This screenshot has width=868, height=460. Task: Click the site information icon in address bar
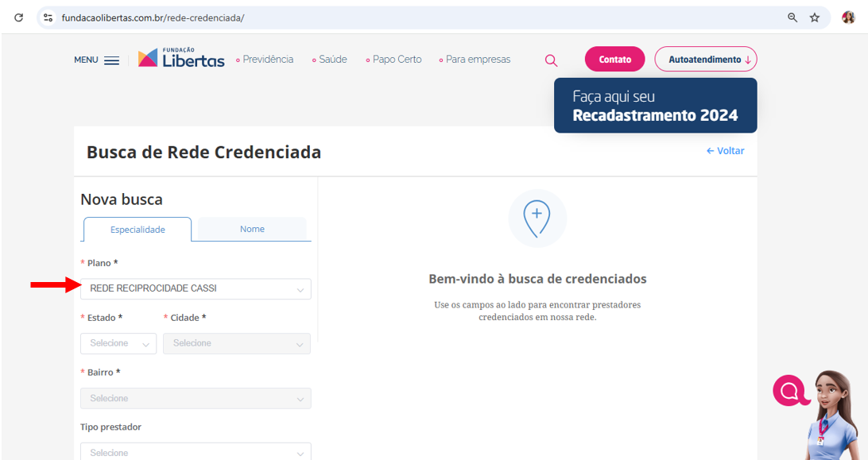click(48, 17)
